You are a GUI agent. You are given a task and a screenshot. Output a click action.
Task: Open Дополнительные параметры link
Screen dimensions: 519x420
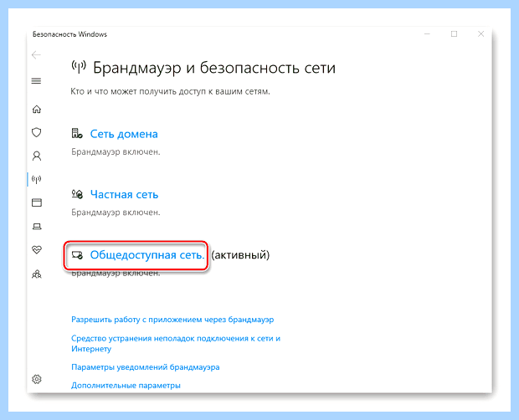pos(126,386)
